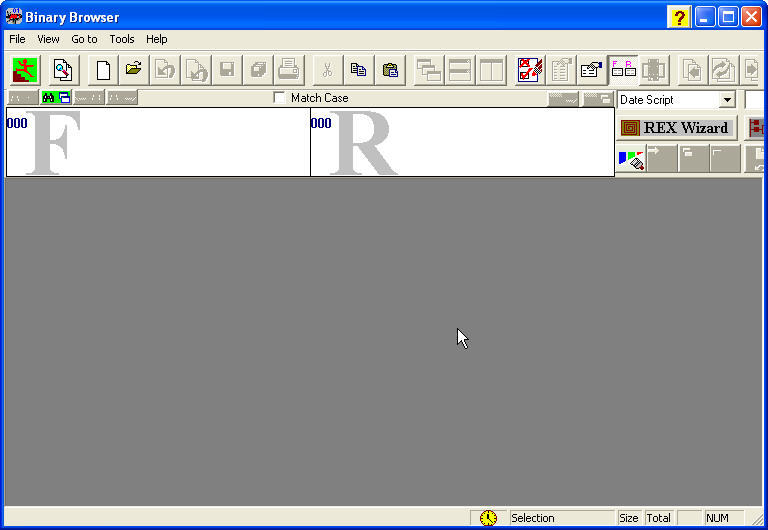Click the greyed button left of Date Script
The height and width of the screenshot is (530, 768).
599,99
